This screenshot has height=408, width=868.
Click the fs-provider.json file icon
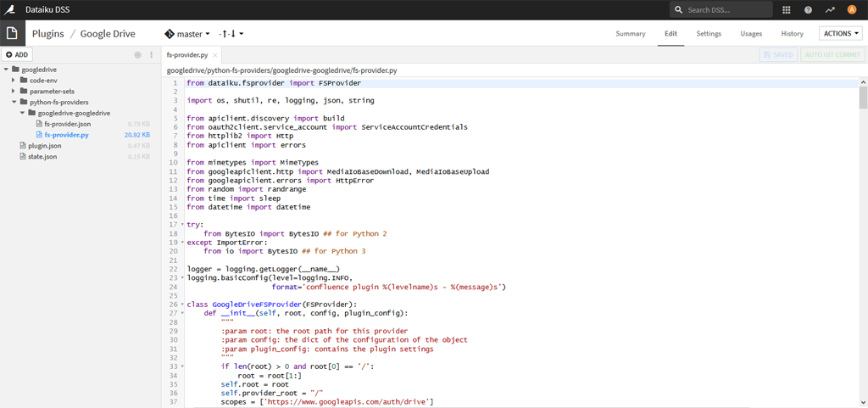pyautogui.click(x=39, y=124)
